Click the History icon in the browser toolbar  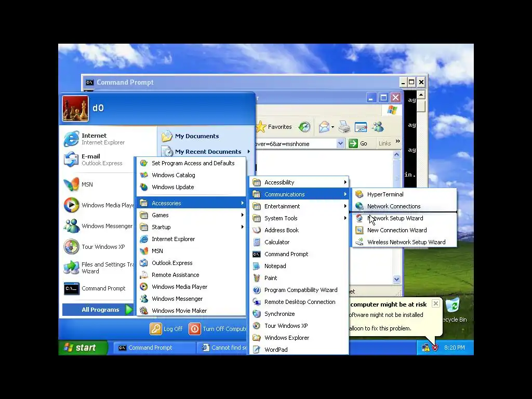point(304,127)
